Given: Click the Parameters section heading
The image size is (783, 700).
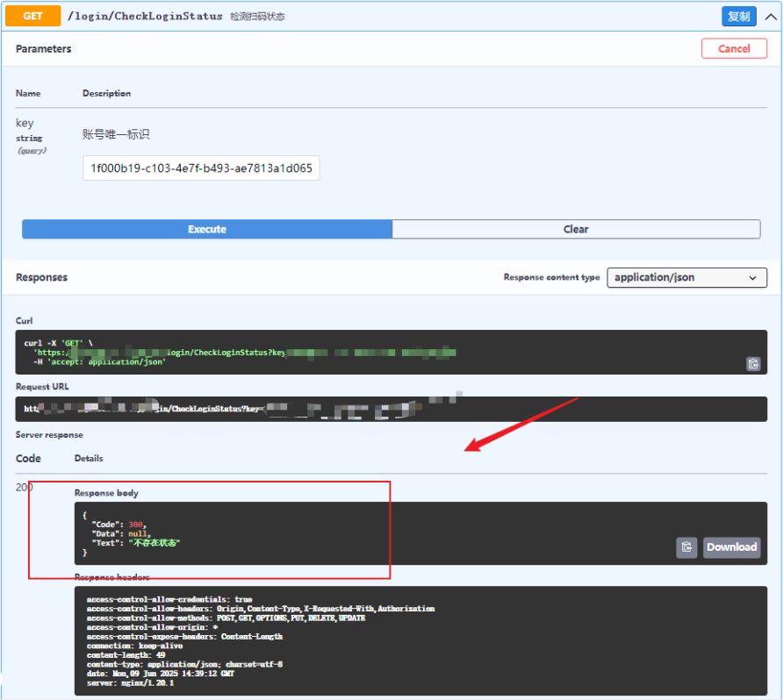Looking at the screenshot, I should (x=44, y=49).
